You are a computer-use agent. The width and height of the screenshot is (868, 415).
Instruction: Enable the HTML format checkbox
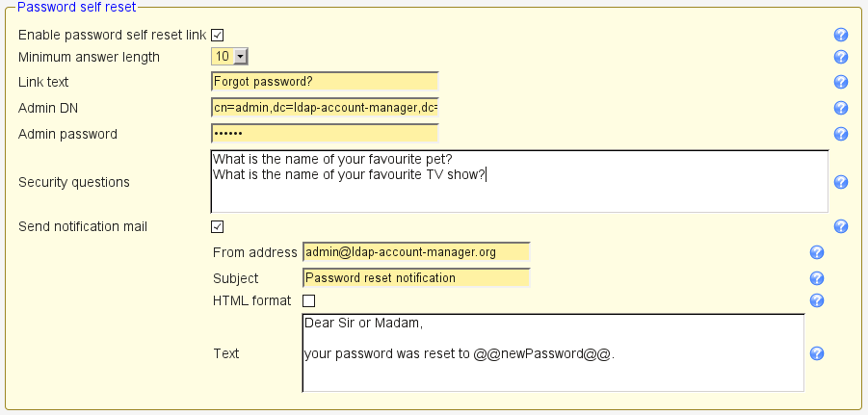point(309,300)
